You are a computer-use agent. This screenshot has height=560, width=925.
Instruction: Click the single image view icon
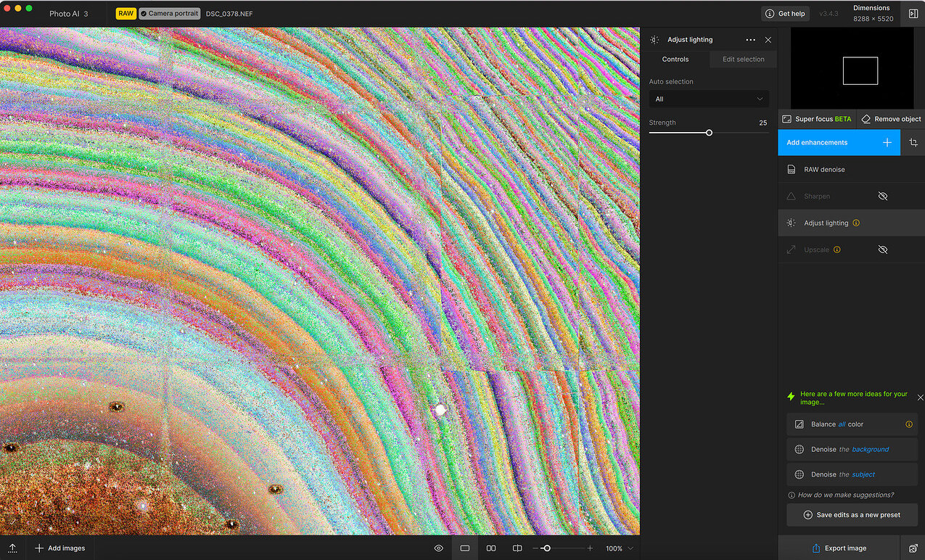click(464, 548)
